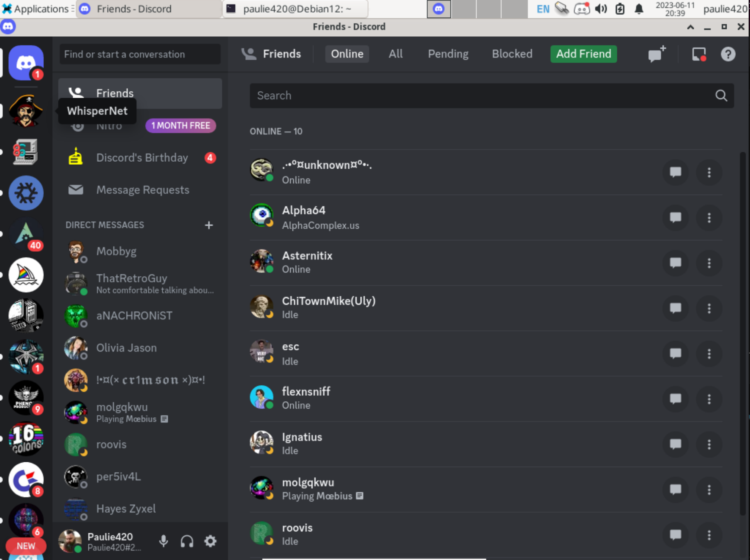750x560 pixels.
Task: Switch to the Blocked tab
Action: (512, 54)
